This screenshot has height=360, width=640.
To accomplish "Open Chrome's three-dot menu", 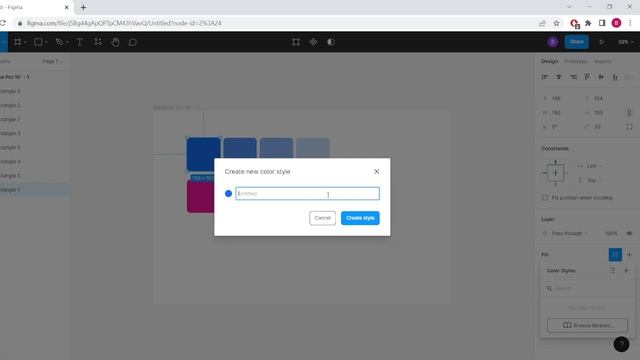I will (631, 23).
